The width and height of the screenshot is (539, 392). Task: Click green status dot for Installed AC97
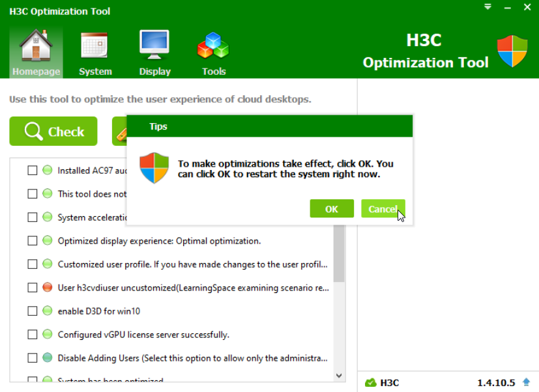point(48,170)
